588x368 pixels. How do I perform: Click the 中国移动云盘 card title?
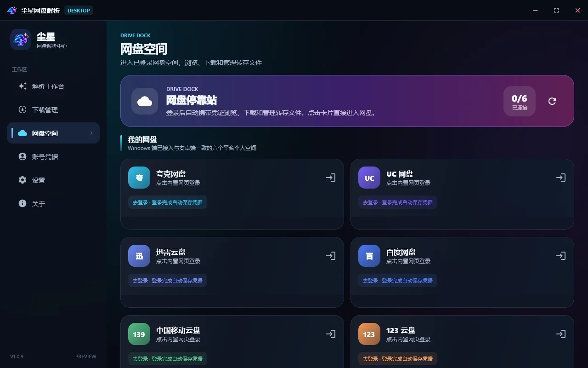coord(178,330)
